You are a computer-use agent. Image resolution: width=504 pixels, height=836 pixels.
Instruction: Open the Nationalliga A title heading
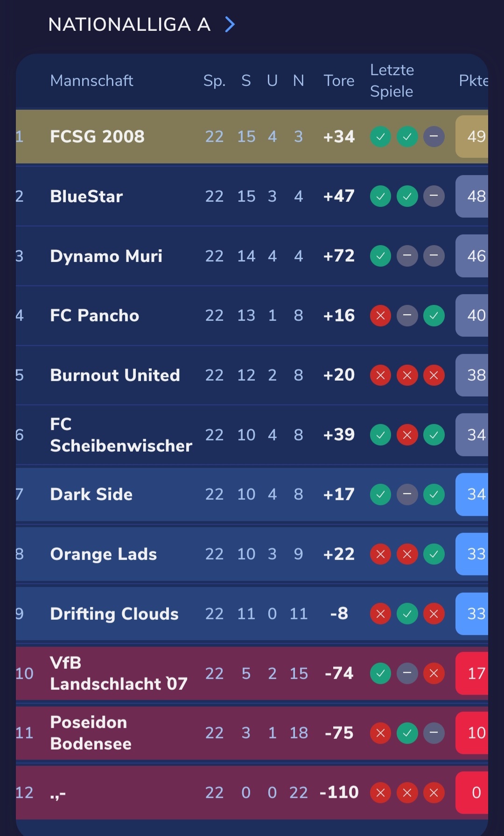(129, 24)
